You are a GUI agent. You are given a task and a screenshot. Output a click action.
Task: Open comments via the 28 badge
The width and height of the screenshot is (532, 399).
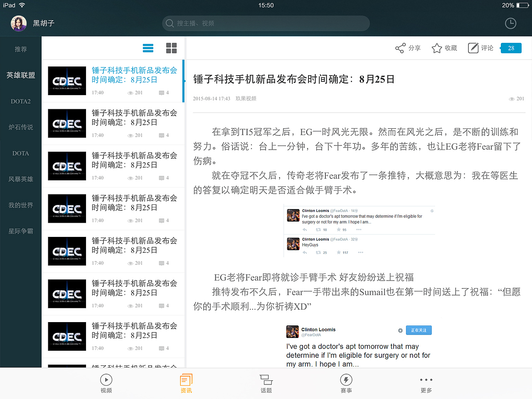[x=511, y=48]
